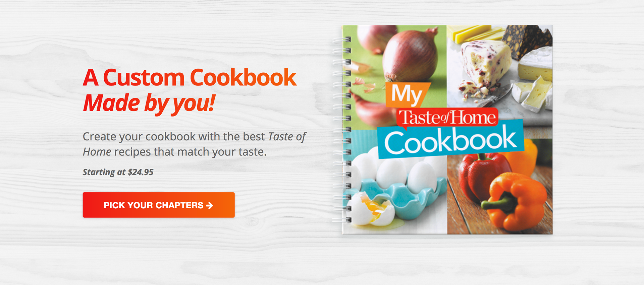Click the 'Made by you!' italic heading

(x=149, y=103)
